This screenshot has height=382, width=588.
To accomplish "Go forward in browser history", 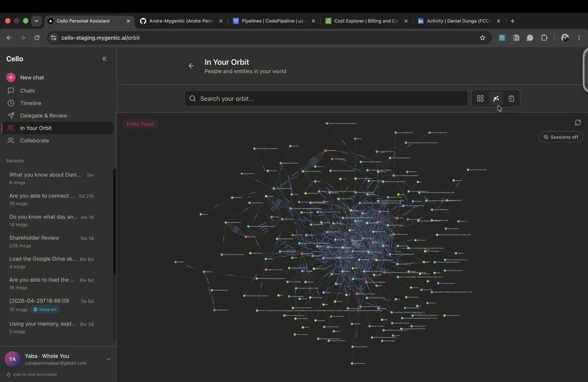I will click(23, 38).
